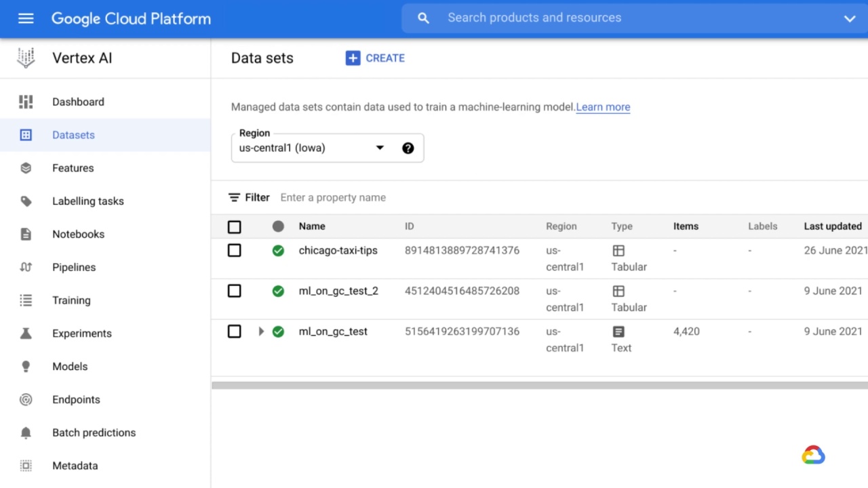This screenshot has width=868, height=488.
Task: Click the Dashboard sidebar icon
Action: pos(26,102)
